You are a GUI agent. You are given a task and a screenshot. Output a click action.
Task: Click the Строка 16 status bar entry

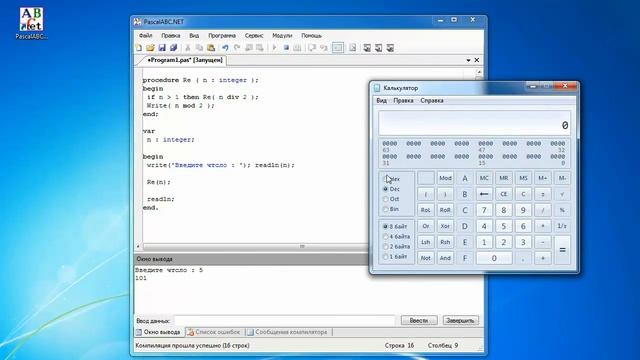click(399, 346)
